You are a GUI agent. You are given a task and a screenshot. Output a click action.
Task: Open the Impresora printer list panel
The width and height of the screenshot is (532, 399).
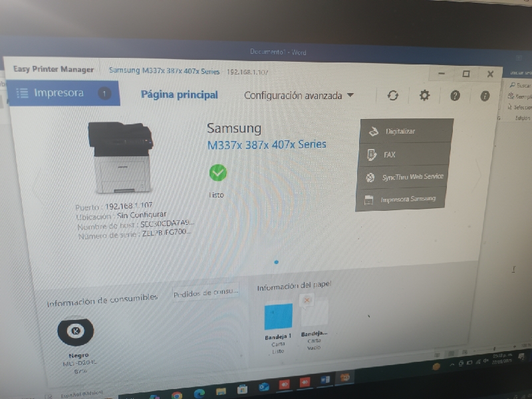coord(65,93)
